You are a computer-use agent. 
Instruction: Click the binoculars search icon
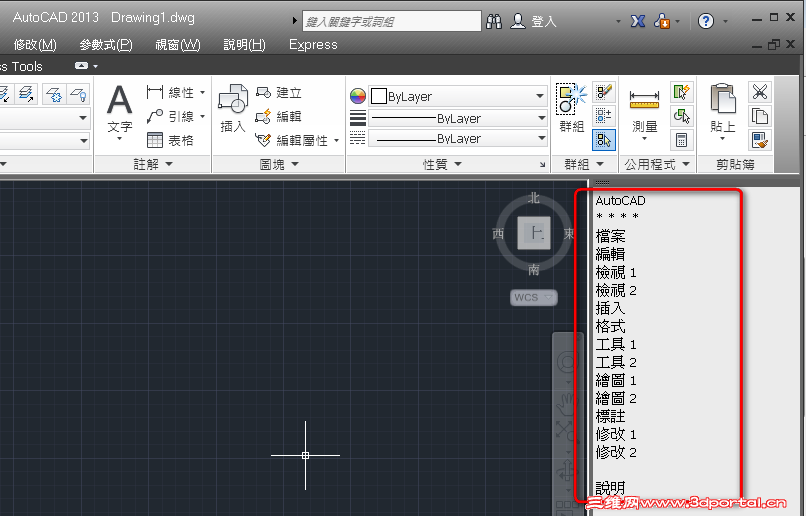point(494,21)
